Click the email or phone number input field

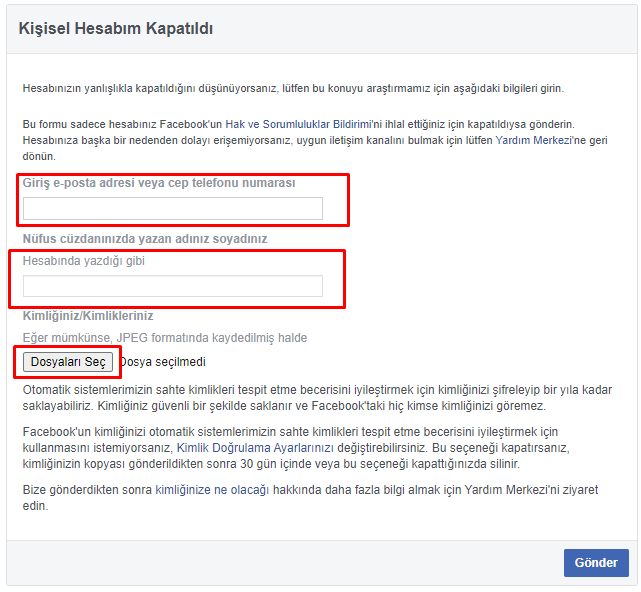click(x=172, y=208)
